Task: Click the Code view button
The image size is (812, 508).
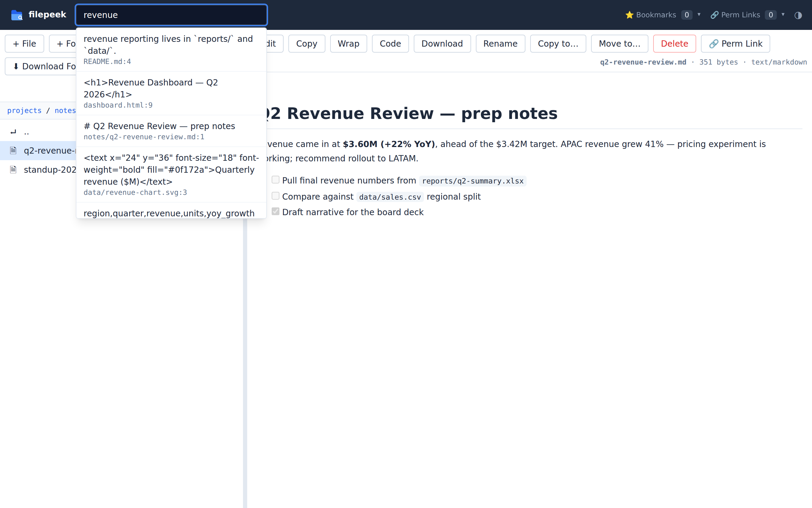Action: point(390,44)
